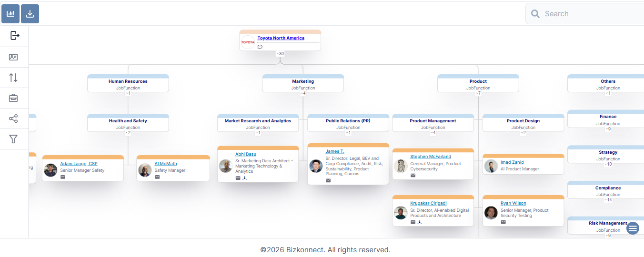
Task: Open Krupakar Cirigadi profile link
Action: click(x=429, y=203)
